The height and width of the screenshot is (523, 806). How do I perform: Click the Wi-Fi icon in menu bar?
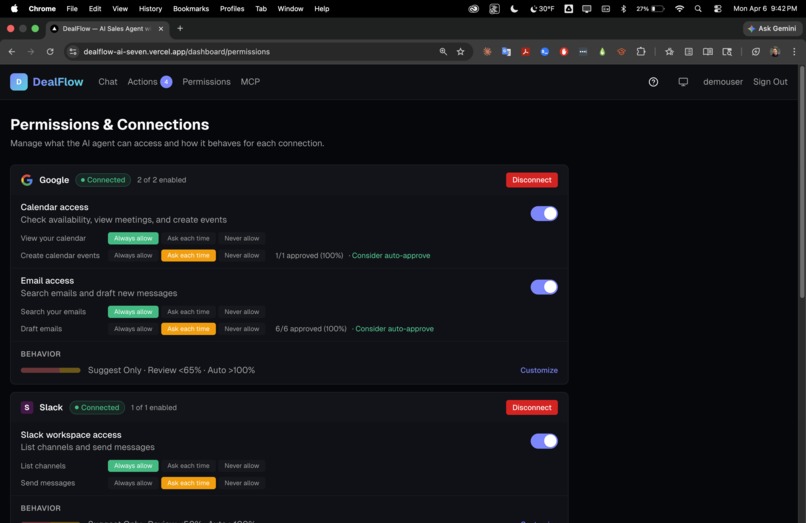[680, 9]
